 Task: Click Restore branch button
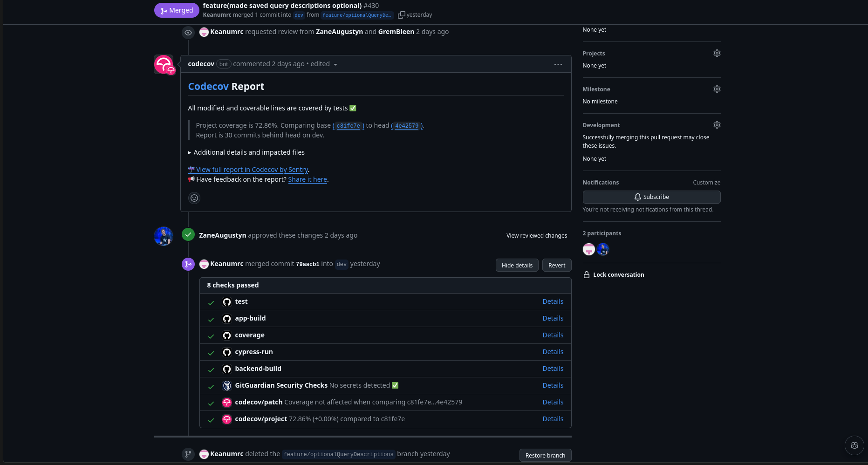pos(545,455)
